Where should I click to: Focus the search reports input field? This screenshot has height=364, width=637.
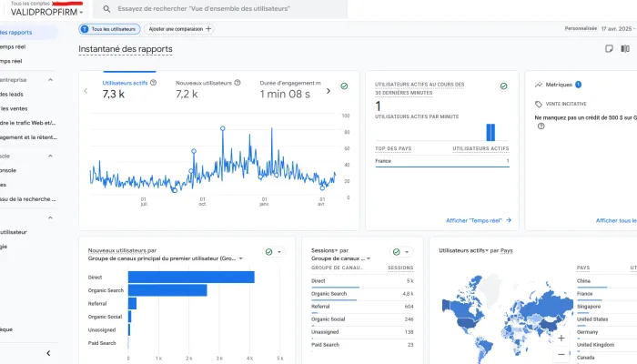coord(220,8)
